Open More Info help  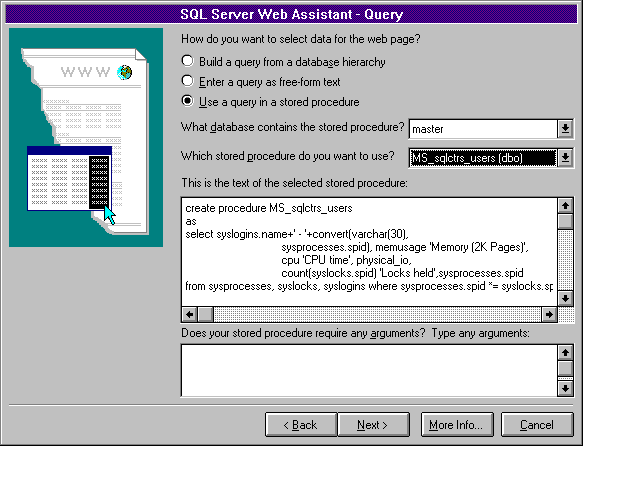(457, 425)
